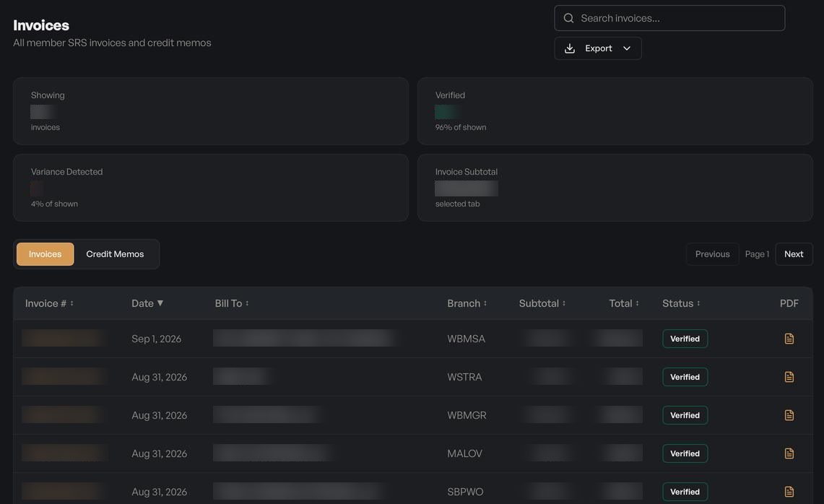
Task: Sort by Status column
Action: [x=681, y=304]
